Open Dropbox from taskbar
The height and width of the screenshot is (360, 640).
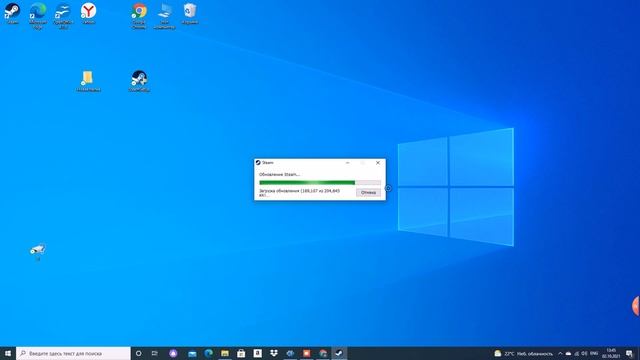274,353
